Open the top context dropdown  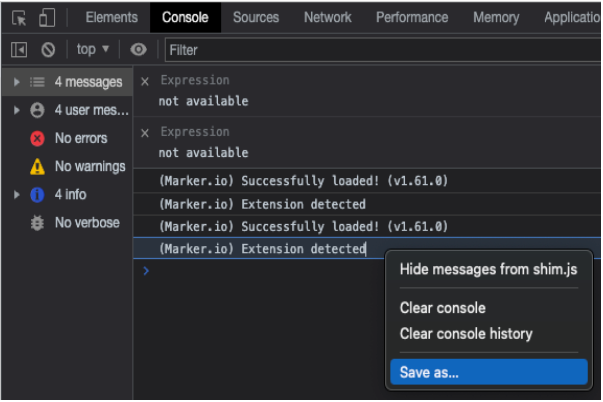tap(93, 49)
